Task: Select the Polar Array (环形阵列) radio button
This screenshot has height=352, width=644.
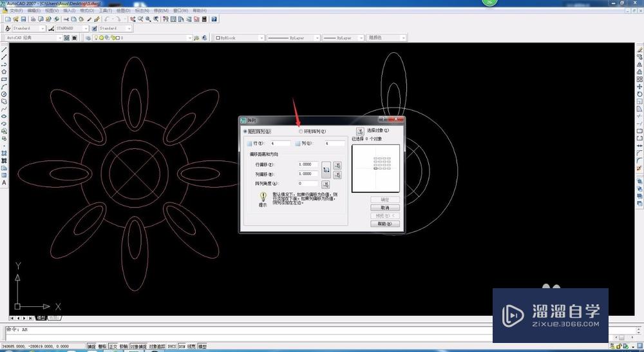Action: (301, 132)
